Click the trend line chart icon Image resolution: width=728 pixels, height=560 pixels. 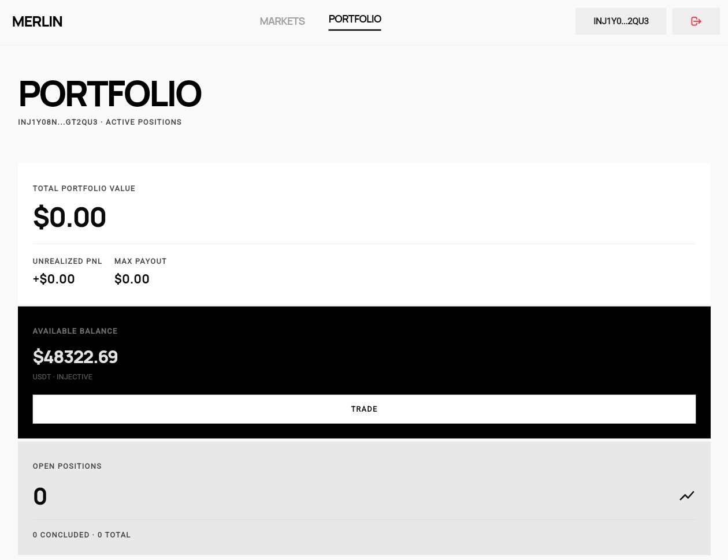[x=686, y=496]
